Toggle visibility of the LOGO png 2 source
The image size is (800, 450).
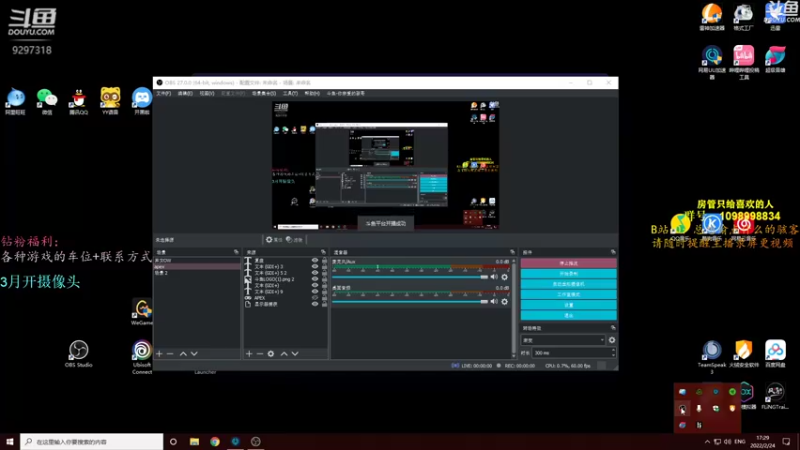click(x=315, y=279)
